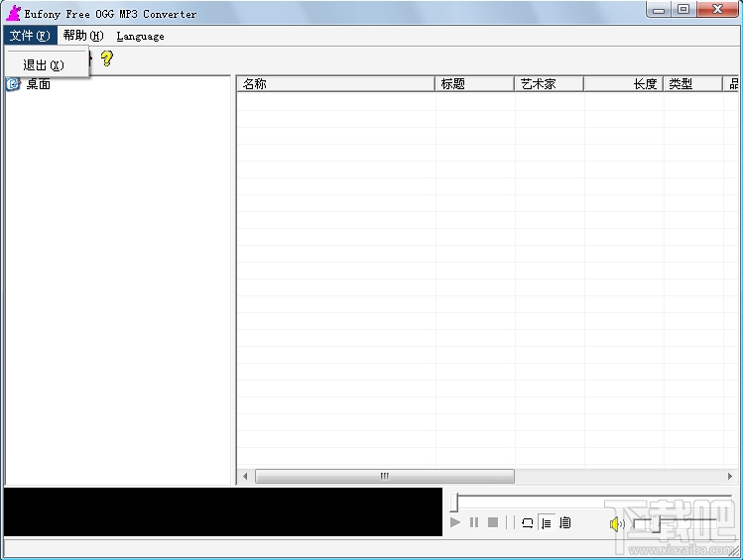The width and height of the screenshot is (743, 560).
Task: Choose 退出(X) from the file menu
Action: pos(47,64)
